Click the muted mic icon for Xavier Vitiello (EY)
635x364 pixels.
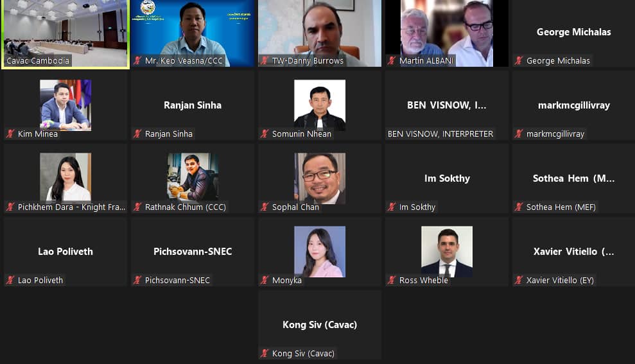point(519,280)
